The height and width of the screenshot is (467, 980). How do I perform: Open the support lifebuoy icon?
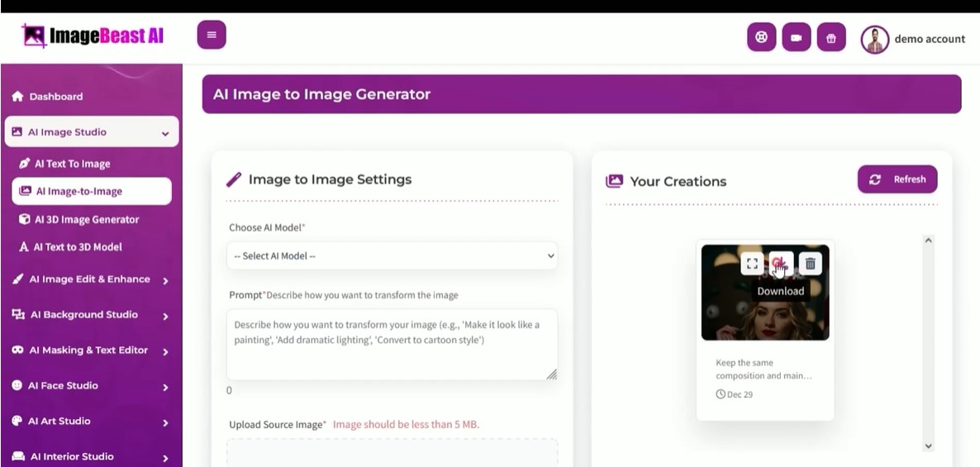(x=761, y=37)
